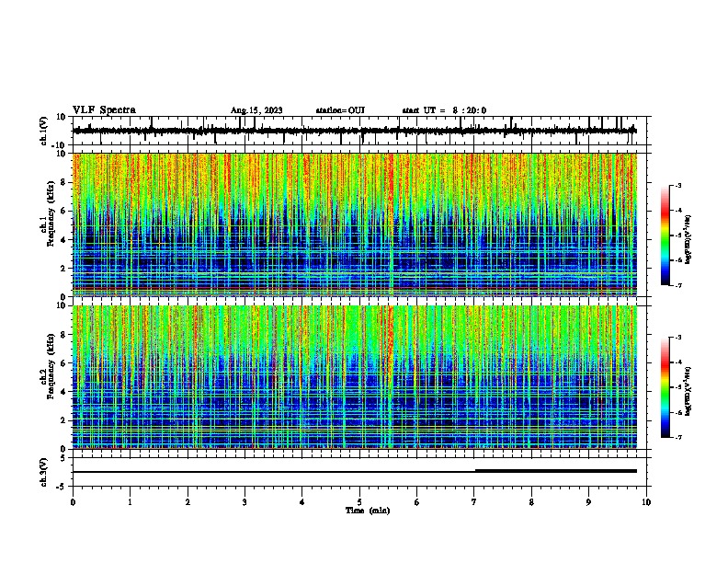728x563 pixels.
Task: Click the "9" tick on time axis
Action: (x=588, y=502)
